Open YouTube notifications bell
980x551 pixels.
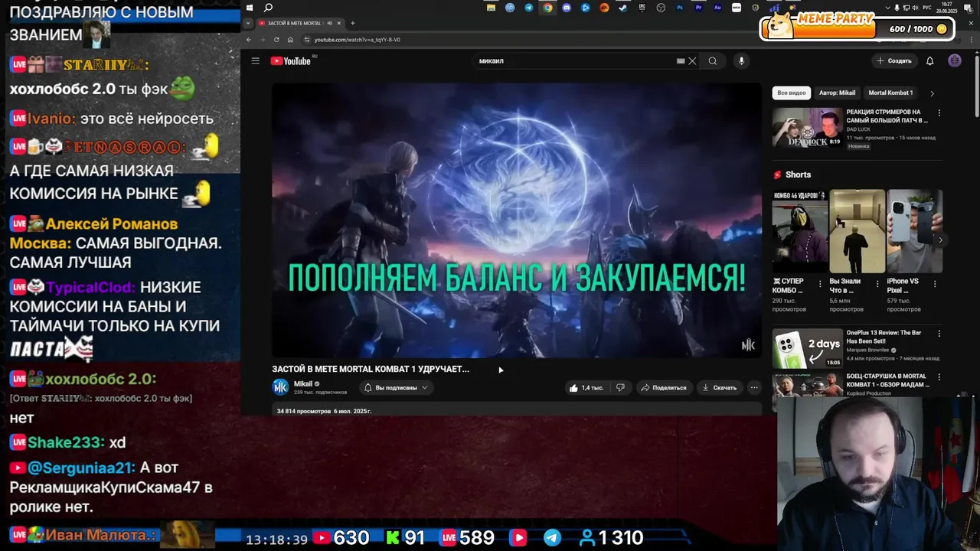click(x=929, y=61)
